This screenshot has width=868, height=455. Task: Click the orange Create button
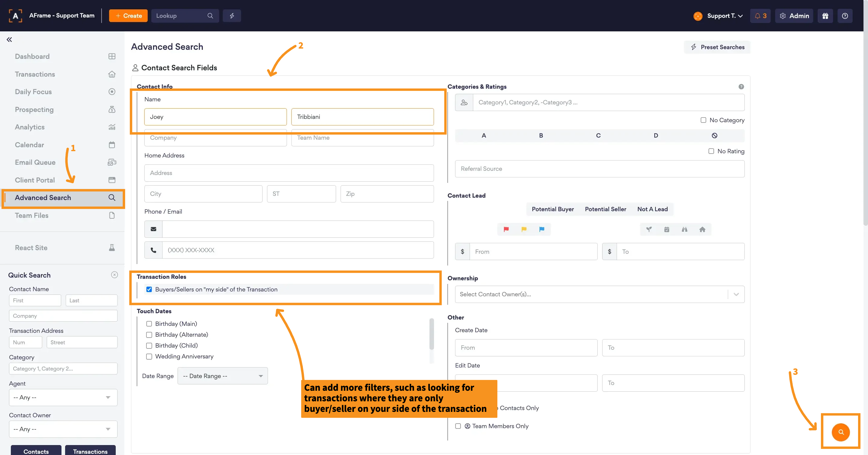pyautogui.click(x=128, y=16)
